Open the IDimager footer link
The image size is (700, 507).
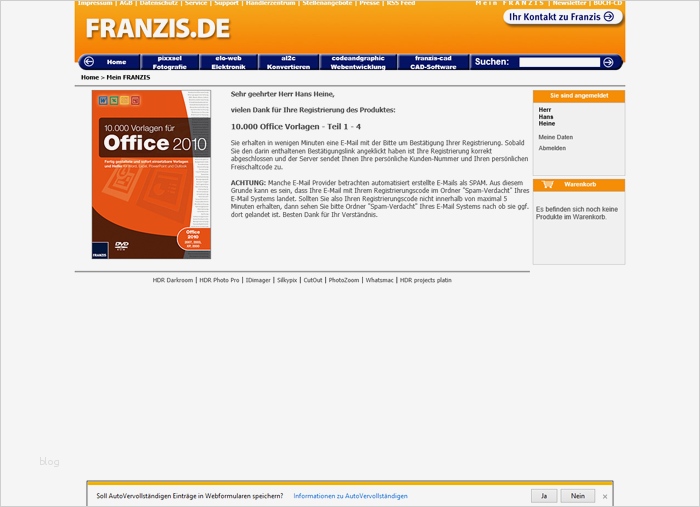pyautogui.click(x=258, y=280)
